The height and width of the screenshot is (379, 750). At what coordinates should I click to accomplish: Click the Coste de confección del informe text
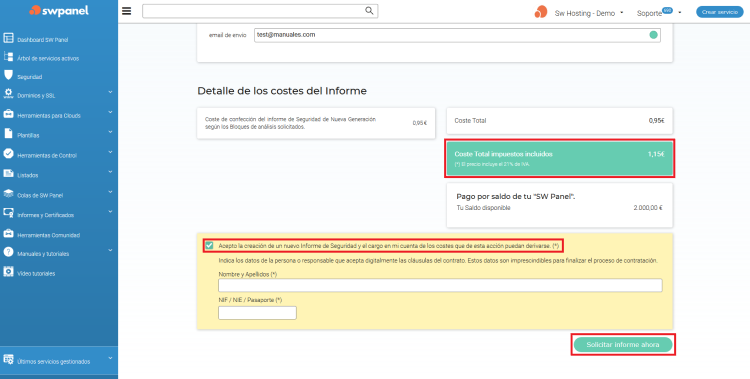(290, 123)
